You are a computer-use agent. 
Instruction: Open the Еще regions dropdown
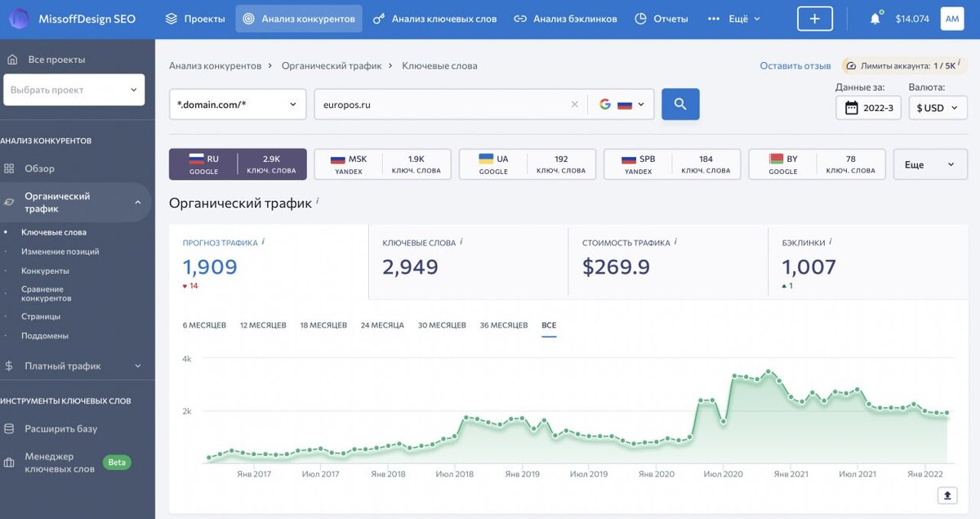[930, 164]
